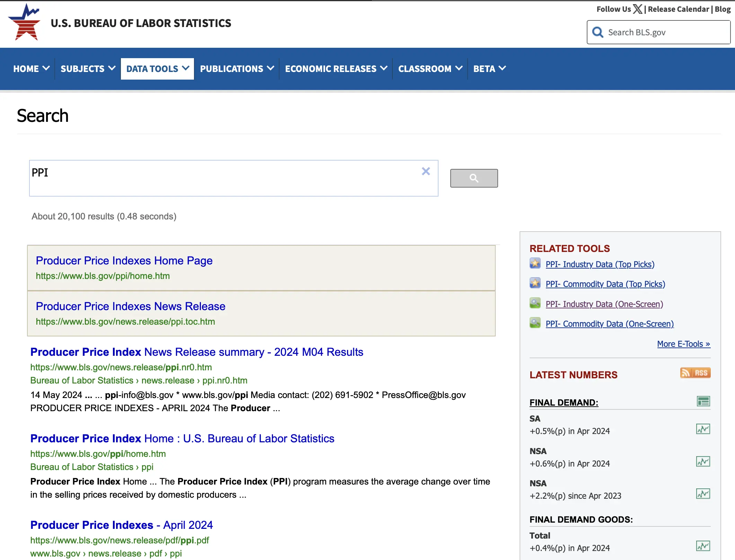735x560 pixels.
Task: Open chart icon for Final Demand Goods Total
Action: point(703,546)
